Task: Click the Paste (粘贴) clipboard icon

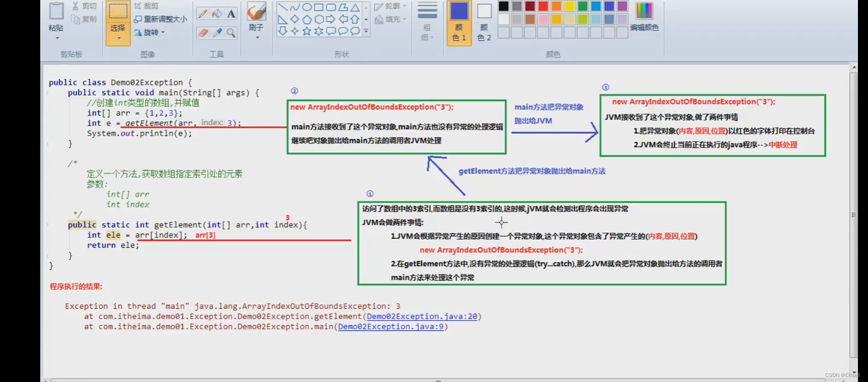Action: tap(56, 12)
